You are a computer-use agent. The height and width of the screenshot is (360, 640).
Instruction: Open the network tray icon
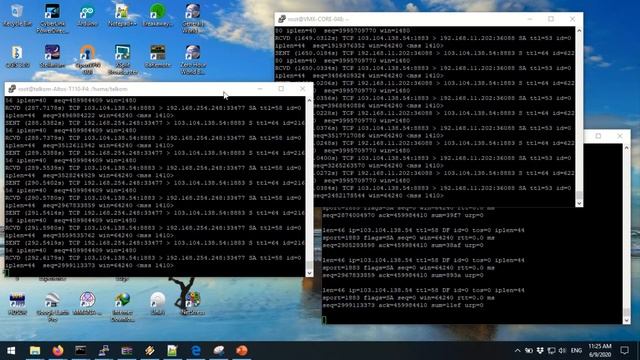551,351
